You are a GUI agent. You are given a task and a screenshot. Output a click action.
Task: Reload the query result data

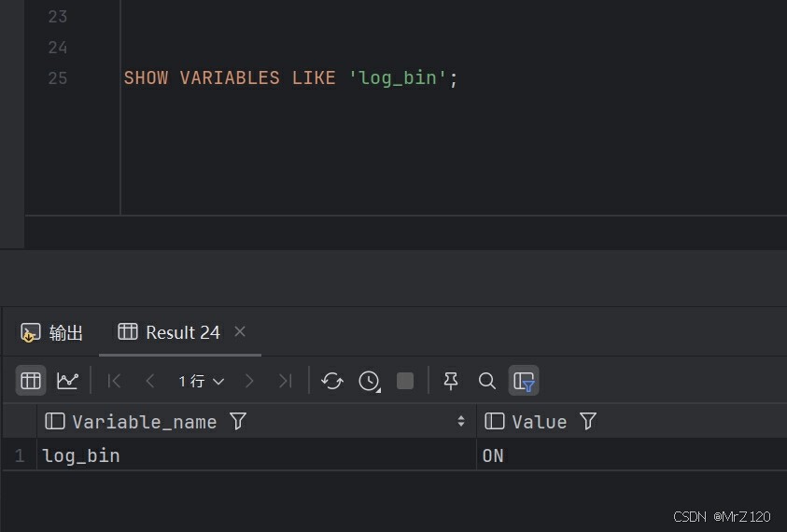click(x=331, y=381)
